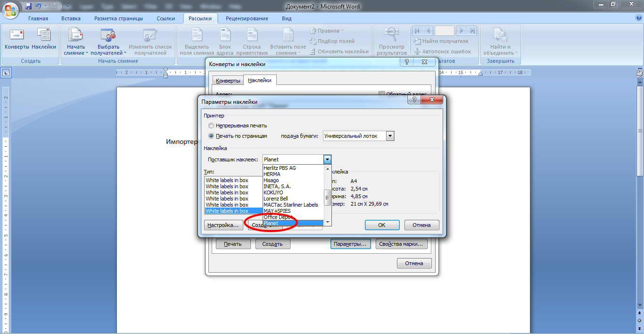Image resolution: width=644 pixels, height=334 pixels.
Task: Choose INETA, S.A. from vendor list
Action: pyautogui.click(x=293, y=186)
